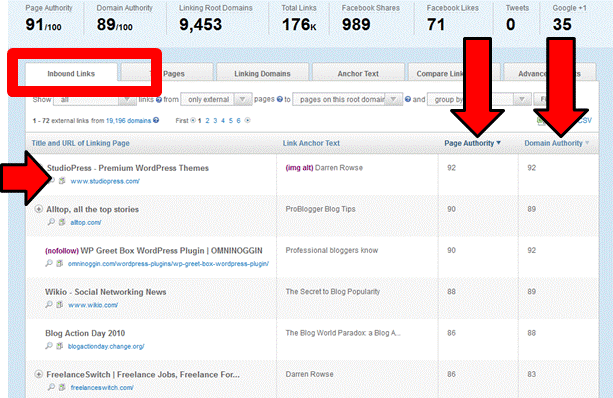Open the www.wikio.com link
613x398 pixels.
(x=93, y=305)
